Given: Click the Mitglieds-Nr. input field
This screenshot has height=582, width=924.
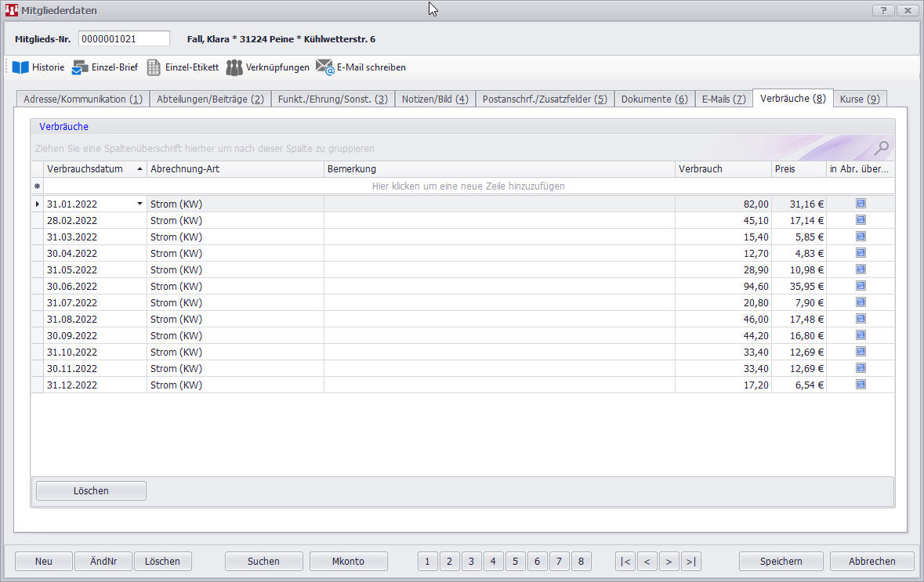Looking at the screenshot, I should pos(124,39).
